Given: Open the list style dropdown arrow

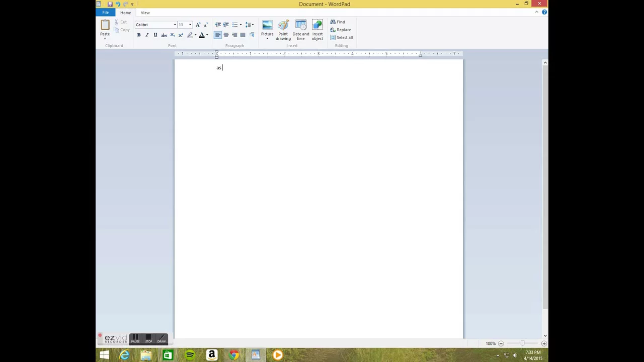Looking at the screenshot, I should pos(240,25).
